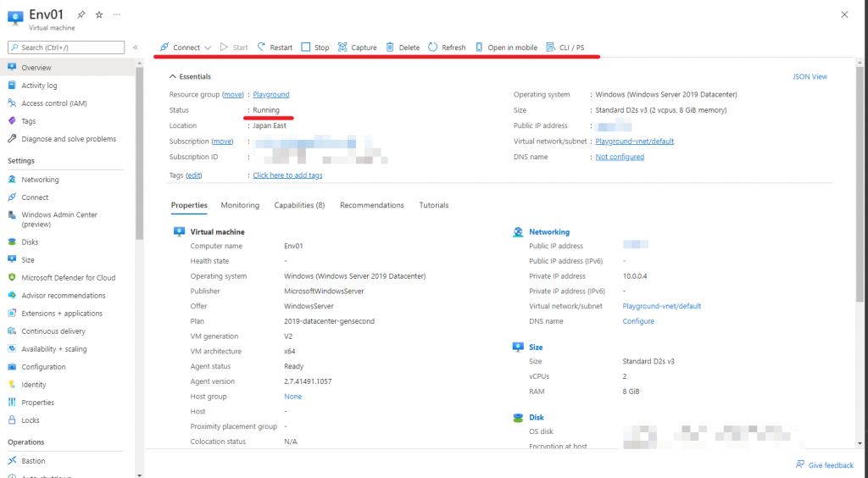Viewport: 868px width, 478px height.
Task: Click the Restart toolbar button
Action: (275, 47)
